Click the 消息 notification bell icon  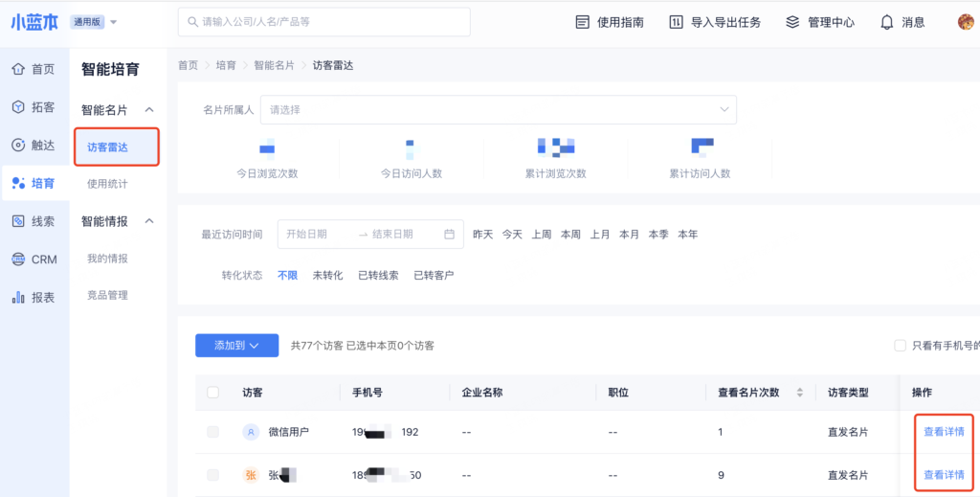pyautogui.click(x=887, y=22)
